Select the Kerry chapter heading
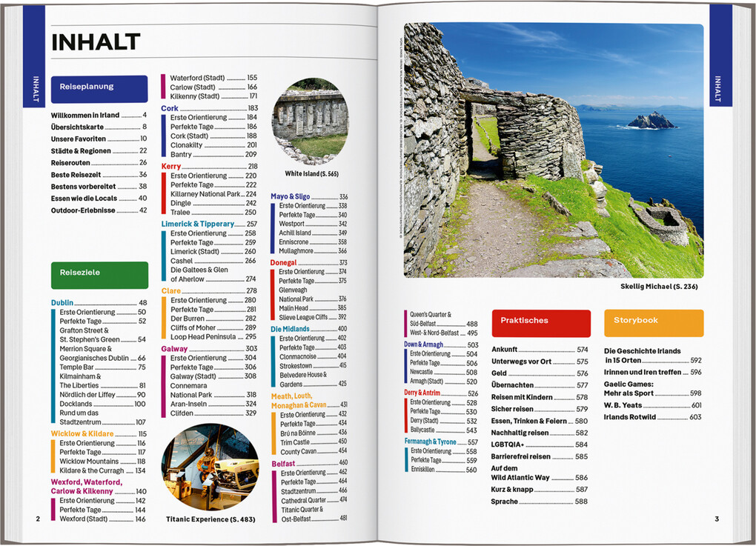 (x=210, y=166)
